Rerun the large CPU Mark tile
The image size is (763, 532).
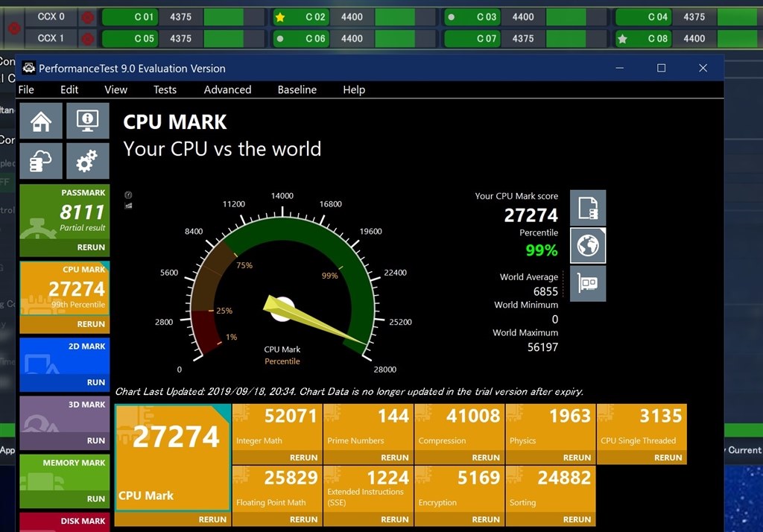click(212, 519)
